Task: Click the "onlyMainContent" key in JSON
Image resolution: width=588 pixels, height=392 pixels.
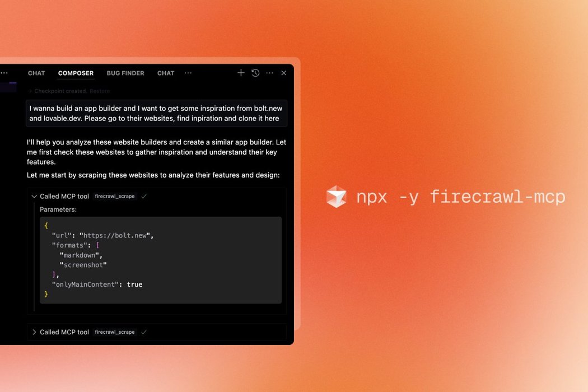Action: click(85, 284)
